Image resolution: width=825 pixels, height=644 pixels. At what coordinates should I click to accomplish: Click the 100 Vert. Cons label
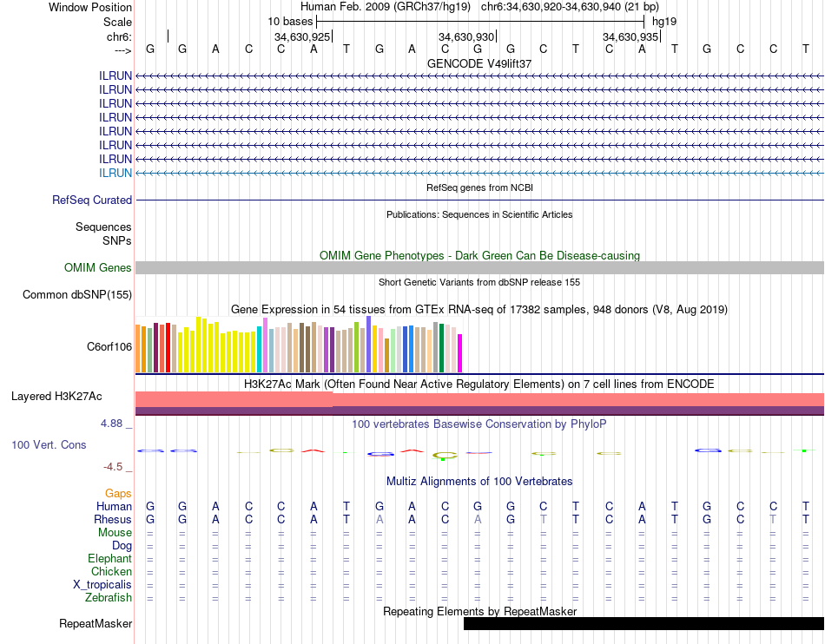tap(49, 444)
